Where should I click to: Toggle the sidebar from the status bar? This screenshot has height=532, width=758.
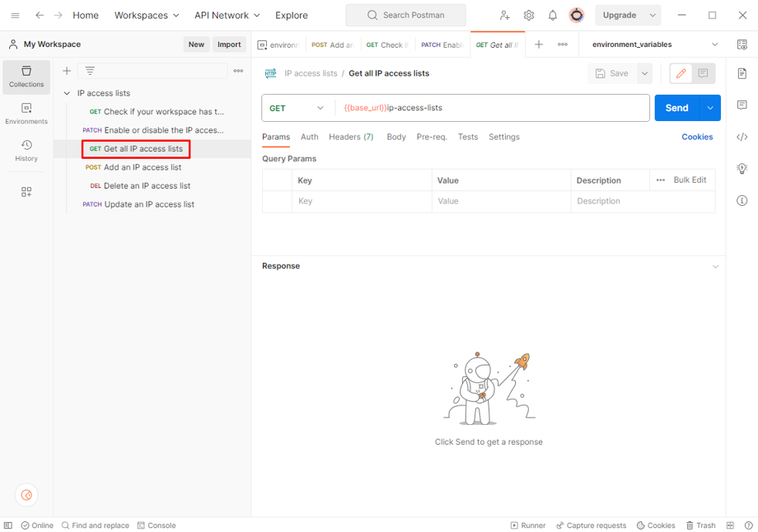coord(8,525)
